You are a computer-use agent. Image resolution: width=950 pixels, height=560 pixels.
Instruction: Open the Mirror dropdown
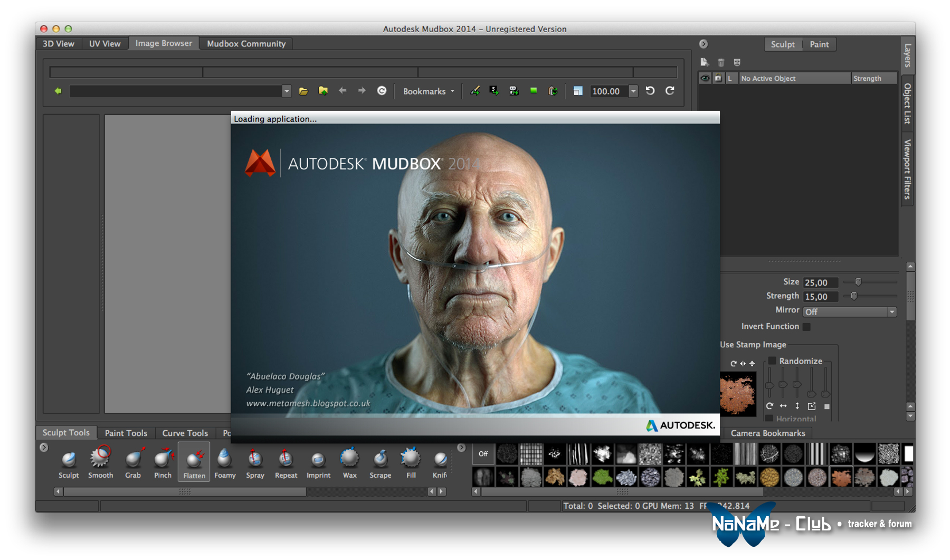(x=849, y=312)
